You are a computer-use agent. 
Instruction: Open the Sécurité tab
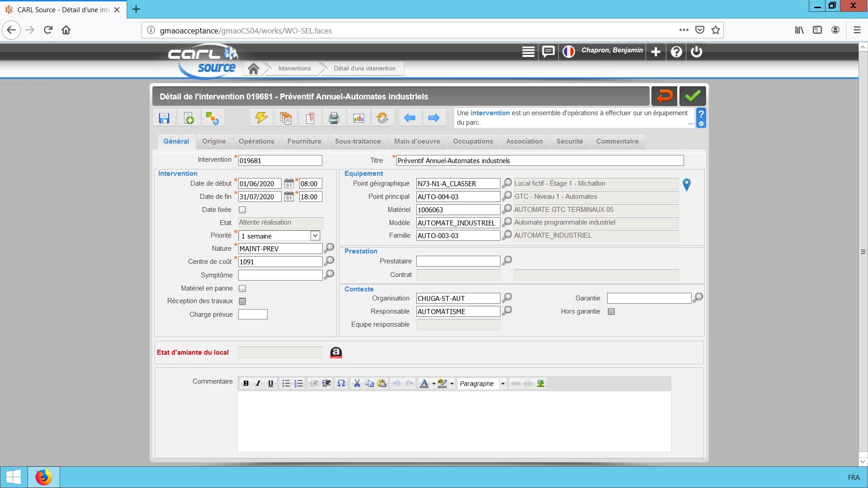[570, 141]
